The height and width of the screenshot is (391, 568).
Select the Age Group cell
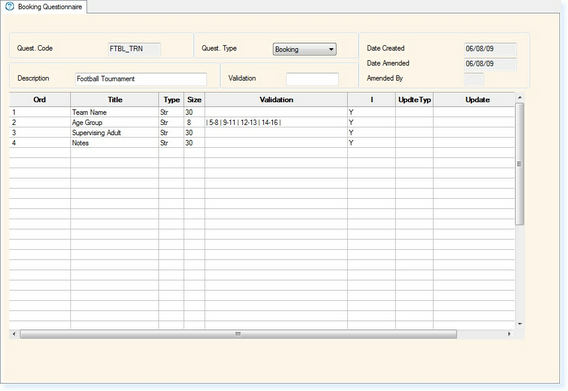pyautogui.click(x=114, y=122)
